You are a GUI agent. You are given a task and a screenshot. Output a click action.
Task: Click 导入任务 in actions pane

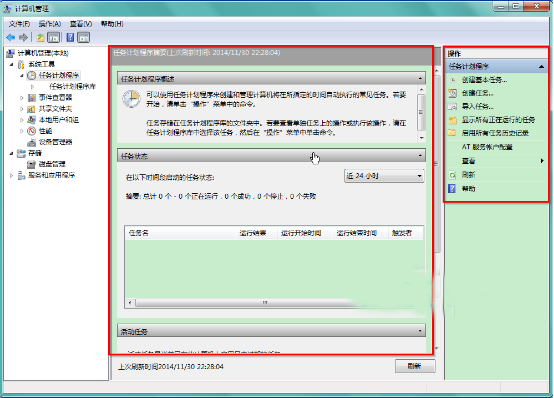[478, 106]
